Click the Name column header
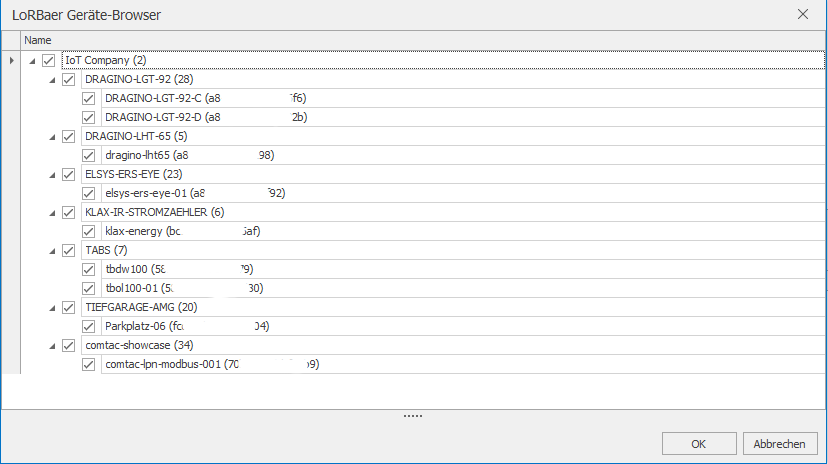The width and height of the screenshot is (828, 464). pyautogui.click(x=423, y=40)
